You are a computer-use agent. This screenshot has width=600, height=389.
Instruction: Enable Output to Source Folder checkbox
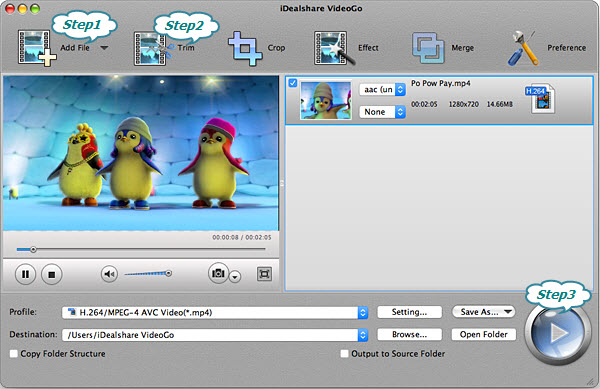coord(344,354)
